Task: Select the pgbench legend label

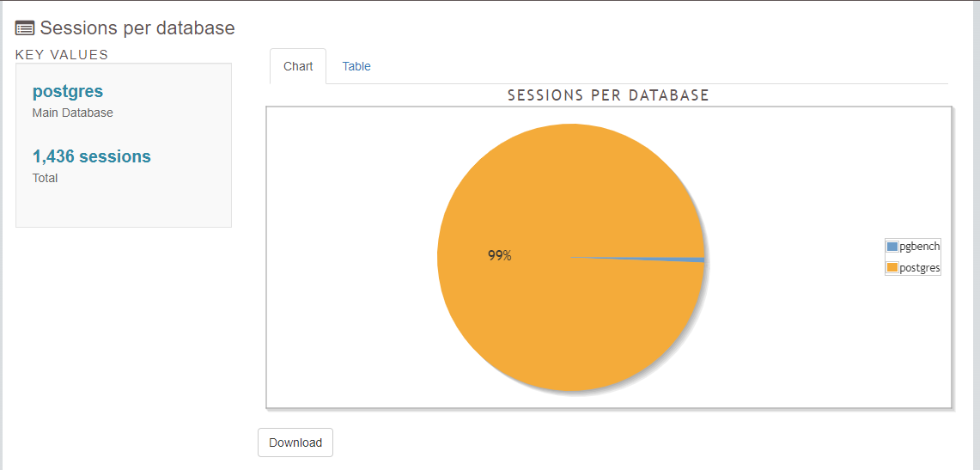Action: pyautogui.click(x=919, y=247)
